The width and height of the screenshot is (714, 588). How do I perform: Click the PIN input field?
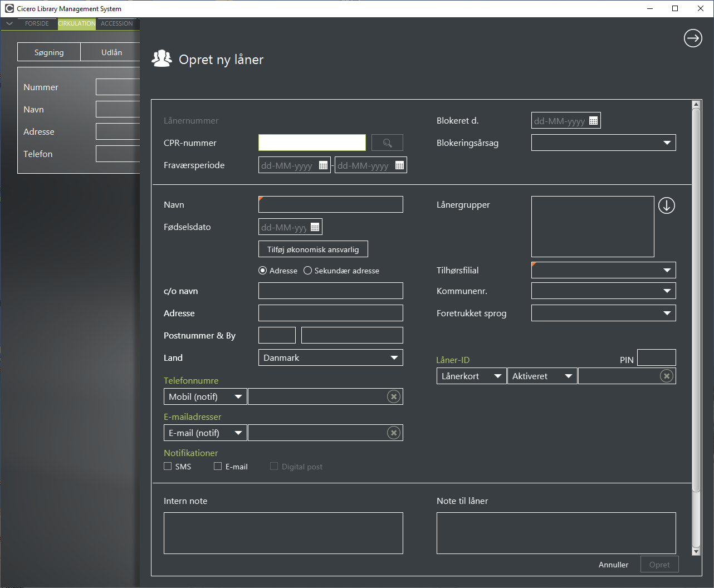click(657, 357)
